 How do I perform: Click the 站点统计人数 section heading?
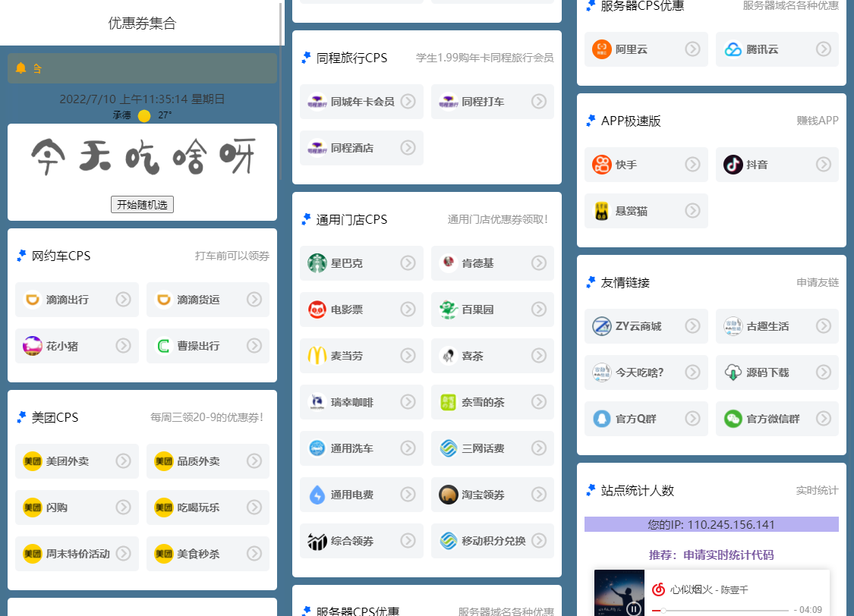pos(637,490)
